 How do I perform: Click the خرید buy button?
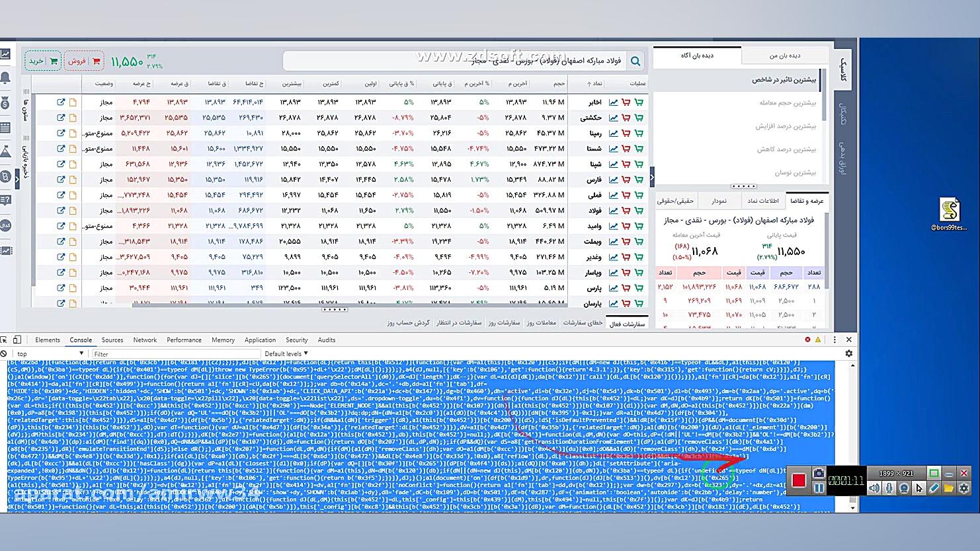point(43,61)
